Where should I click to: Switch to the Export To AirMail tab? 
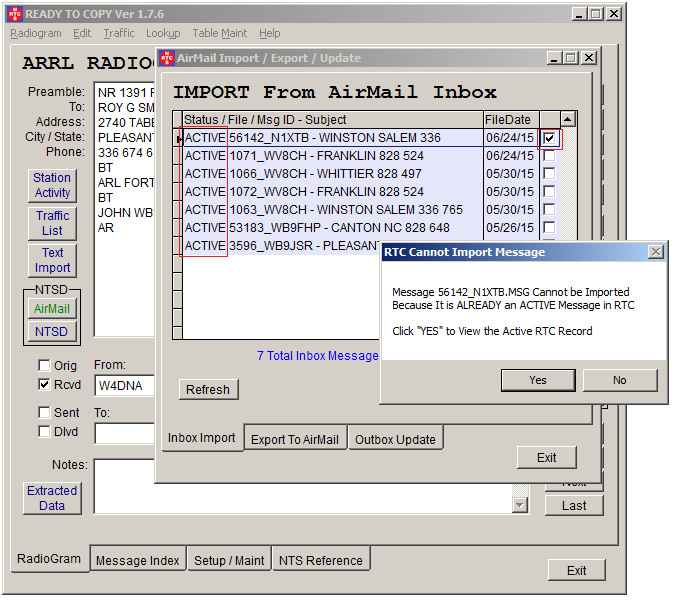coord(295,439)
